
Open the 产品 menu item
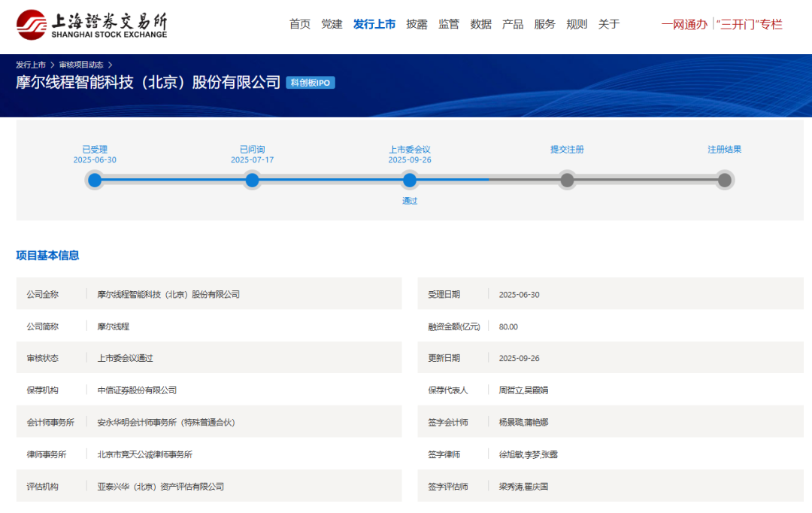click(x=513, y=24)
